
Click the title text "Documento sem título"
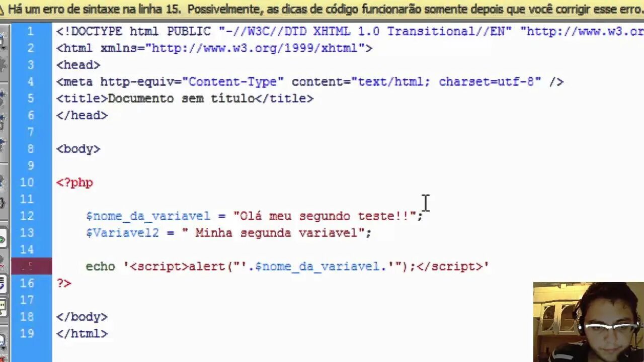[181, 99]
